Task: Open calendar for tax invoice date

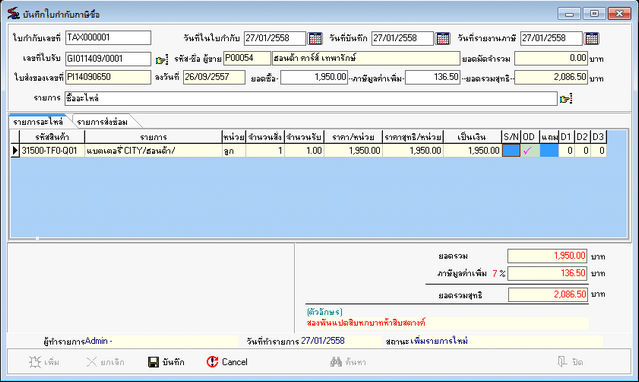Action: pos(315,38)
